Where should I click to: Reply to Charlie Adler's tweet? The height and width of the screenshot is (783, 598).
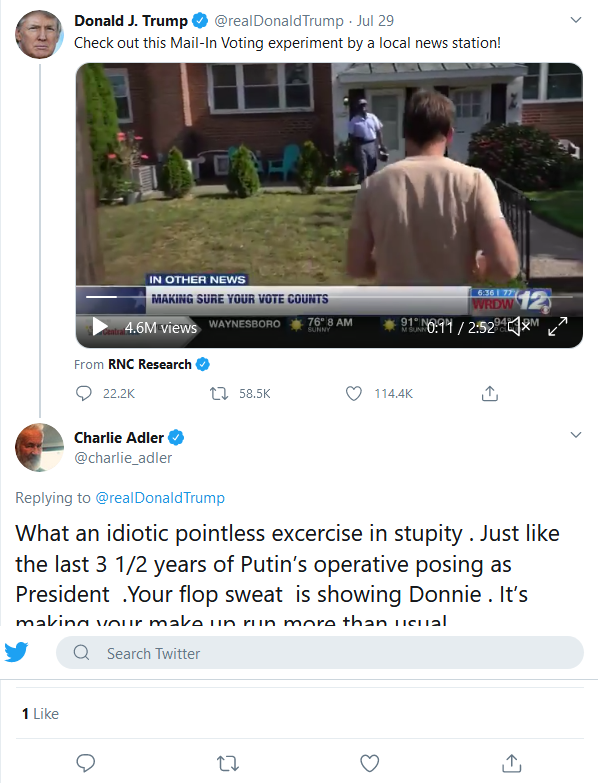[85, 763]
